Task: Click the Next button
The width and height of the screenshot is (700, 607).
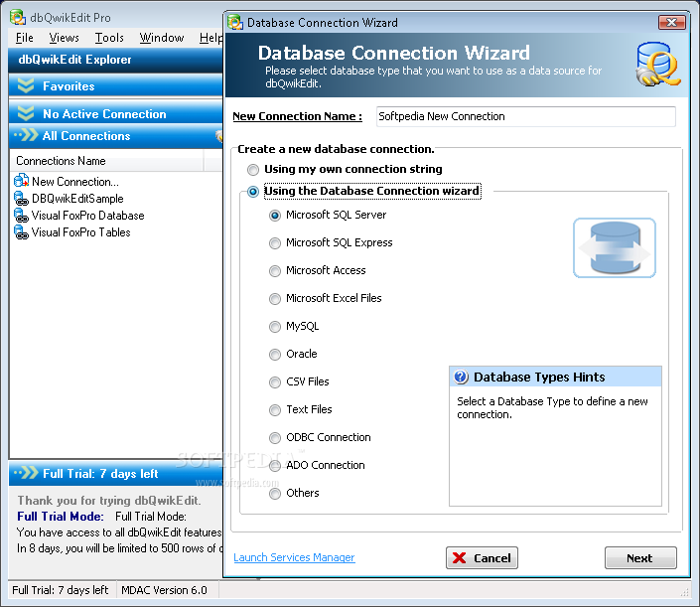Action: (x=640, y=558)
